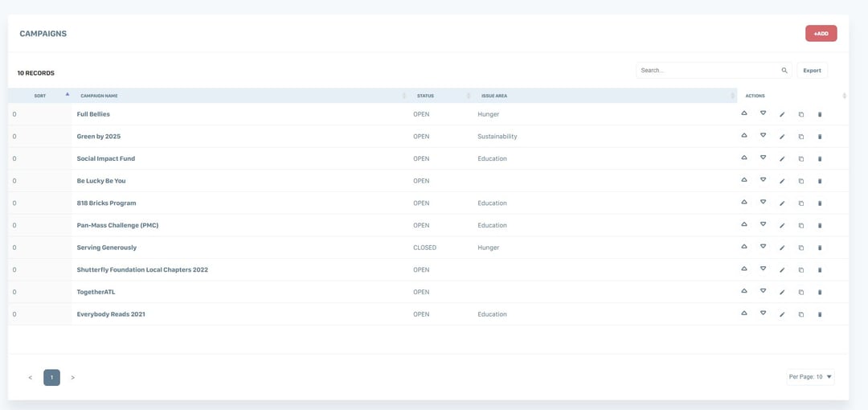Go to page 1

point(51,378)
